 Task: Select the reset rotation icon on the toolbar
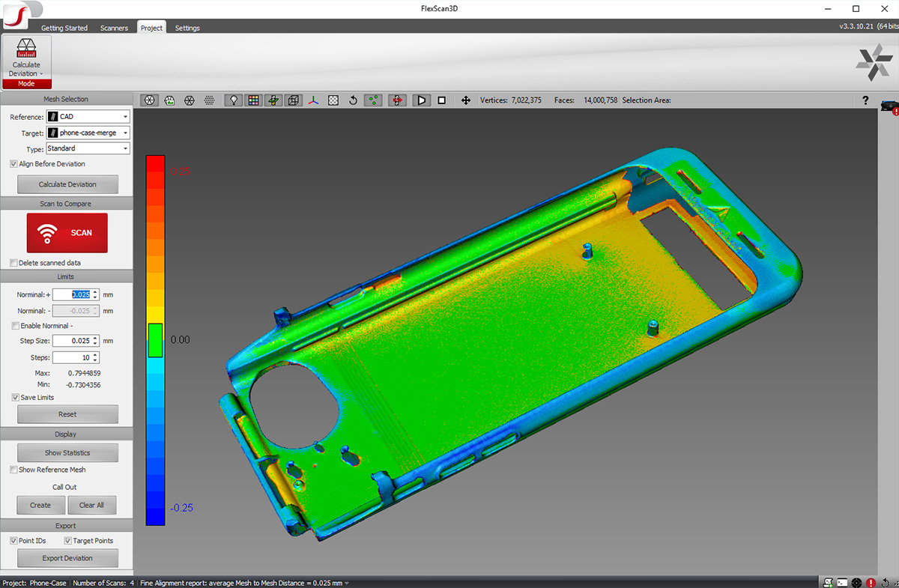[352, 100]
